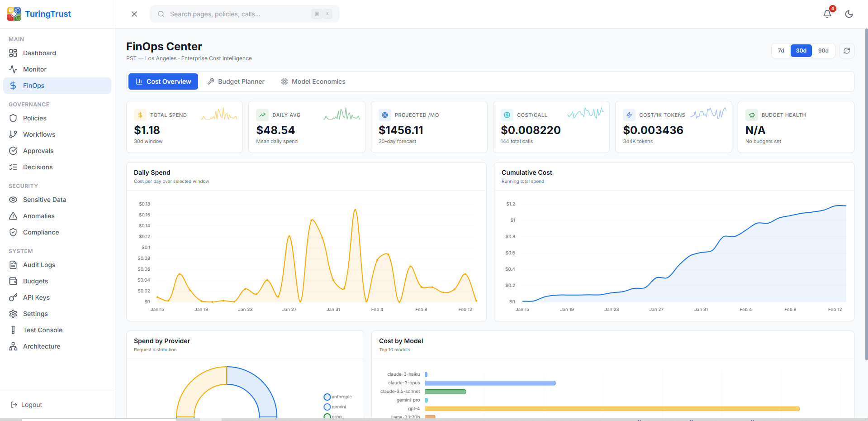
Task: Switch to the 90d window
Action: click(x=823, y=51)
